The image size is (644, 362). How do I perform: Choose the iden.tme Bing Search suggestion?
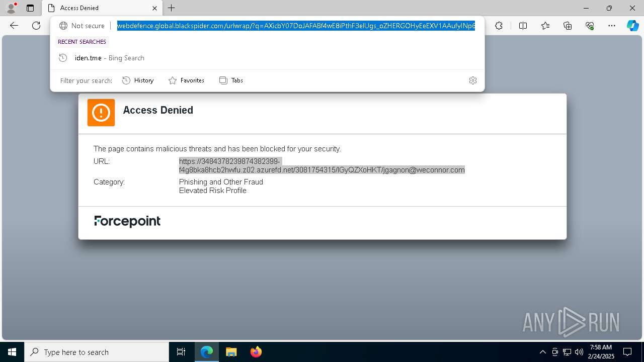[x=267, y=58]
